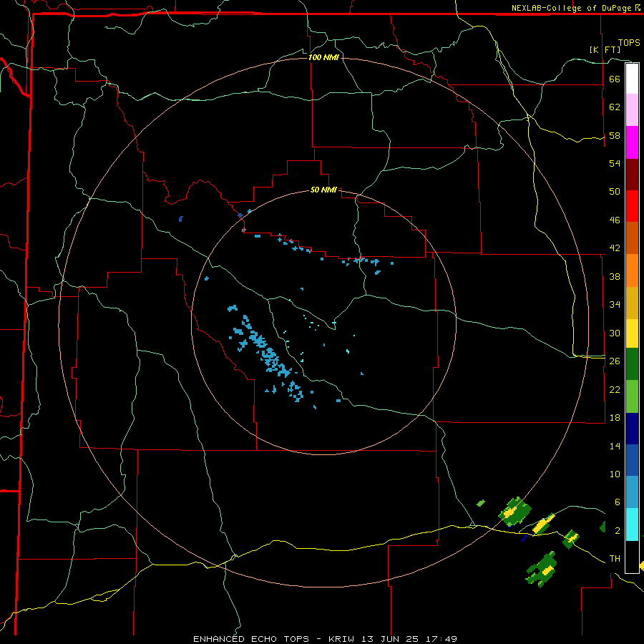644x644 pixels.
Task: Click the "54" scale label
Action: coord(615,163)
